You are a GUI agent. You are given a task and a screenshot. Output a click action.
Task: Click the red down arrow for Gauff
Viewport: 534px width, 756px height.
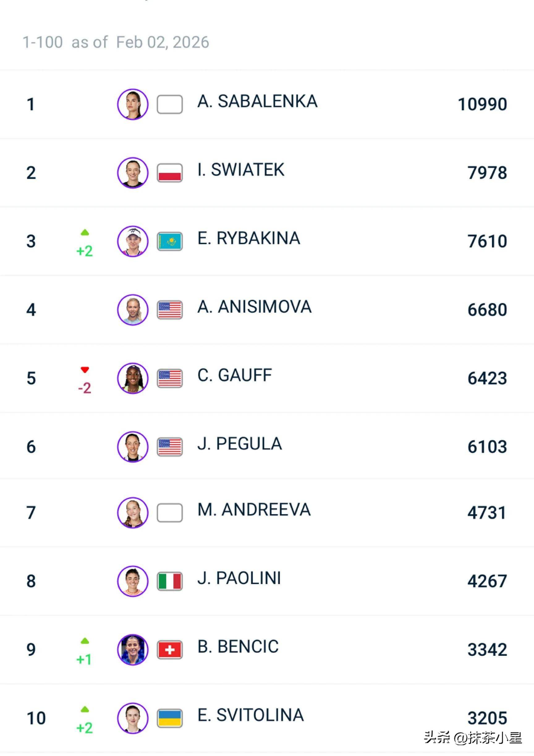point(85,370)
